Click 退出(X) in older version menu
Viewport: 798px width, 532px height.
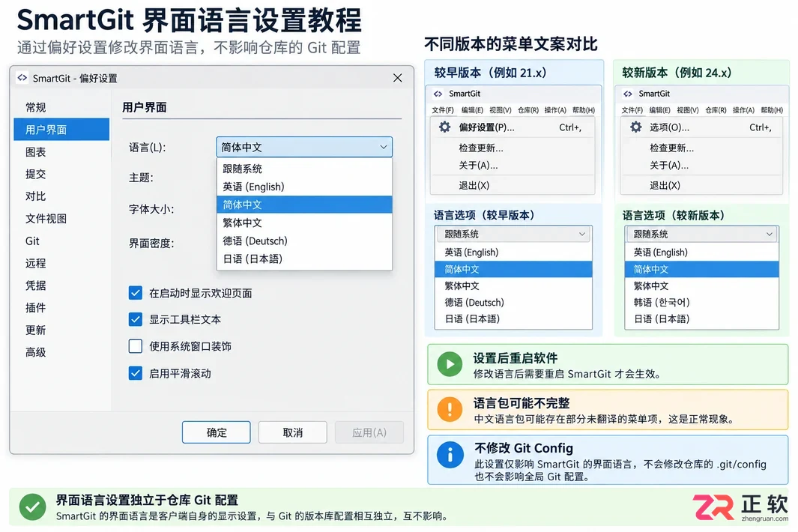(513, 185)
